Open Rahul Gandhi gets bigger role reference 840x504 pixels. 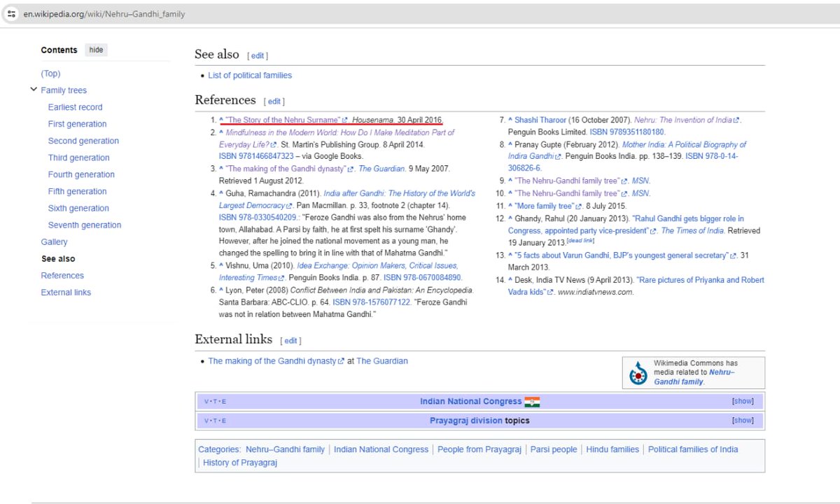[626, 225]
